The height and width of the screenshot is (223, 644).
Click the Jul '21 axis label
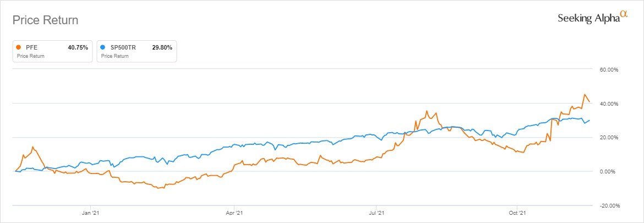point(376,210)
